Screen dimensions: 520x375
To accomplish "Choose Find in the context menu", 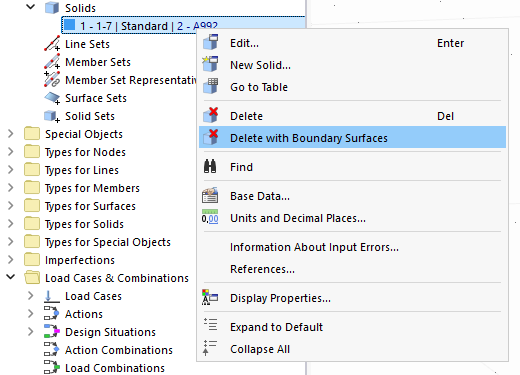I will click(352, 167).
